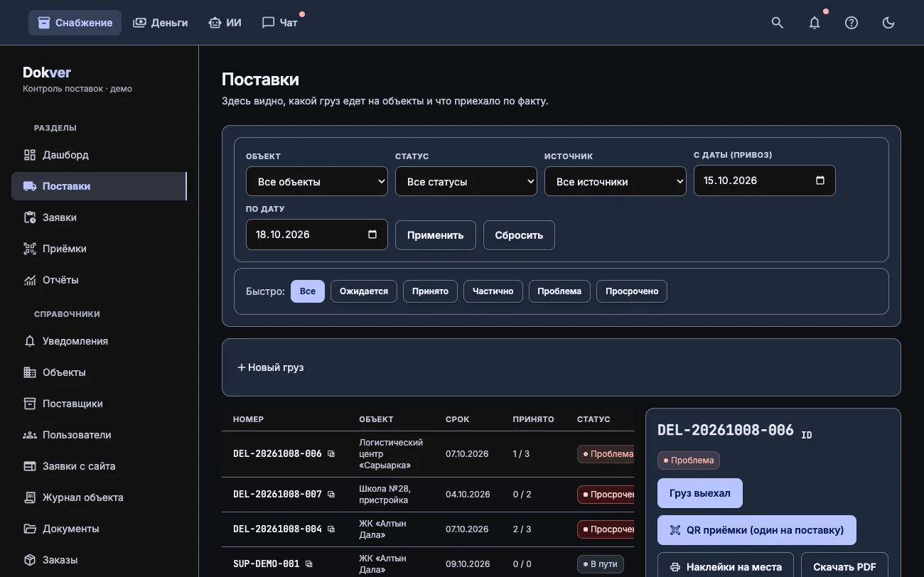Open Заказы in the sidebar
The image size is (924, 577).
tap(99, 560)
